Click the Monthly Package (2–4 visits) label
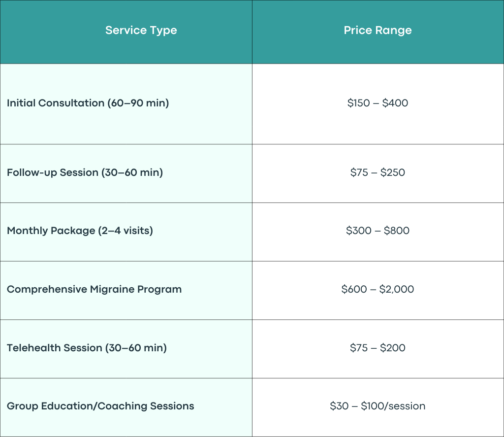504x437 pixels. (80, 231)
